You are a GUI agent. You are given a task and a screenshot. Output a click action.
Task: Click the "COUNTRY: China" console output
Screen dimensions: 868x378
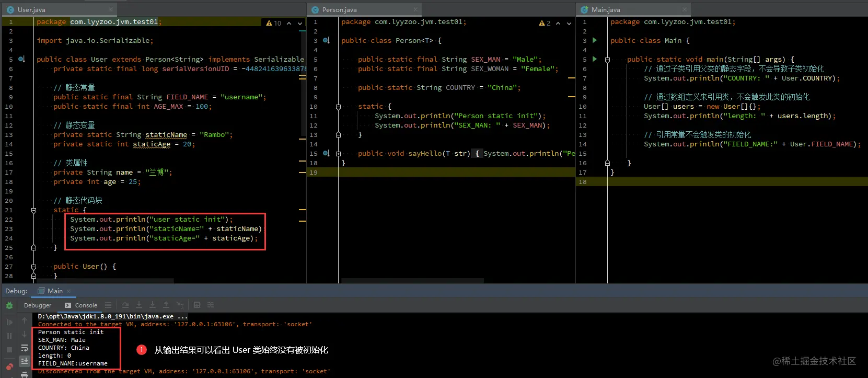pos(63,348)
